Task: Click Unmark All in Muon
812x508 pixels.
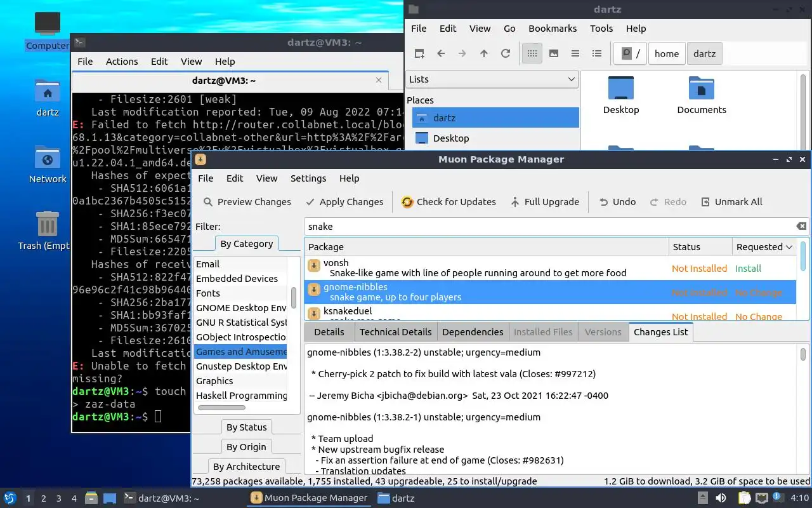Action: [731, 202]
